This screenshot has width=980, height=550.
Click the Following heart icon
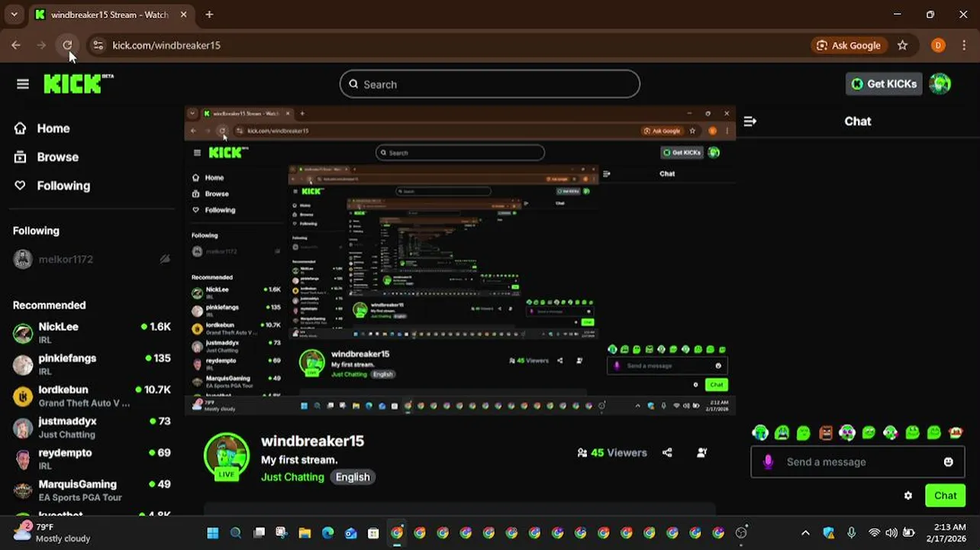click(x=21, y=186)
